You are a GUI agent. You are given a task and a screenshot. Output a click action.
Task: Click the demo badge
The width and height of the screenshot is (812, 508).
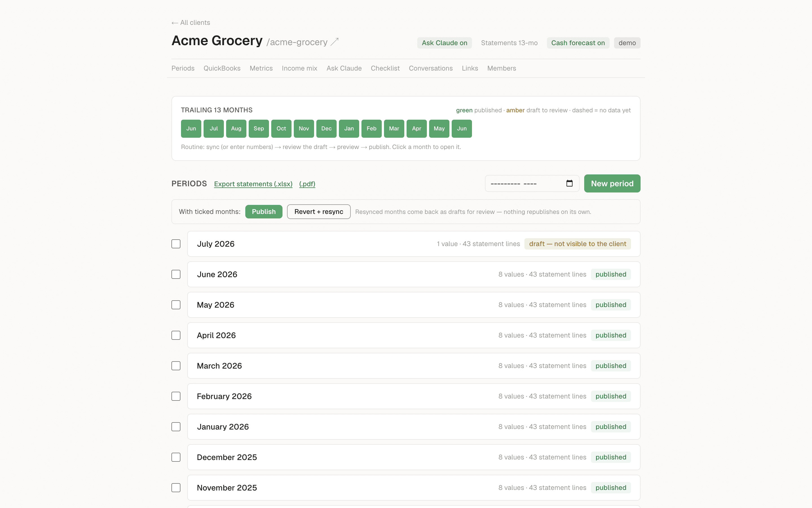point(627,43)
